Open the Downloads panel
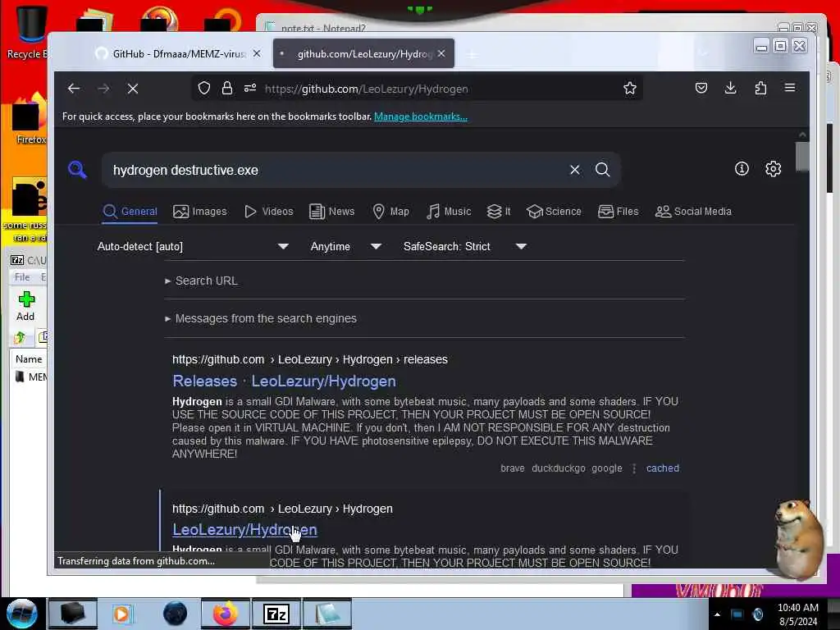 (x=730, y=88)
